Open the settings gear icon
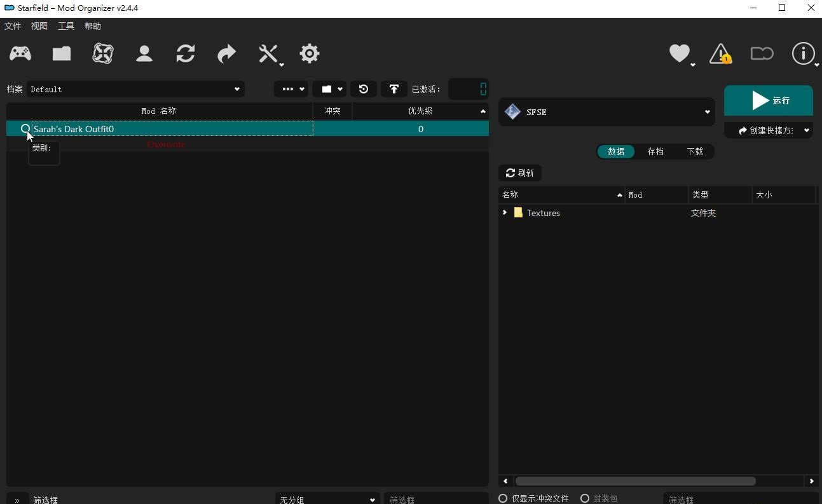The image size is (822, 504). pos(310,53)
